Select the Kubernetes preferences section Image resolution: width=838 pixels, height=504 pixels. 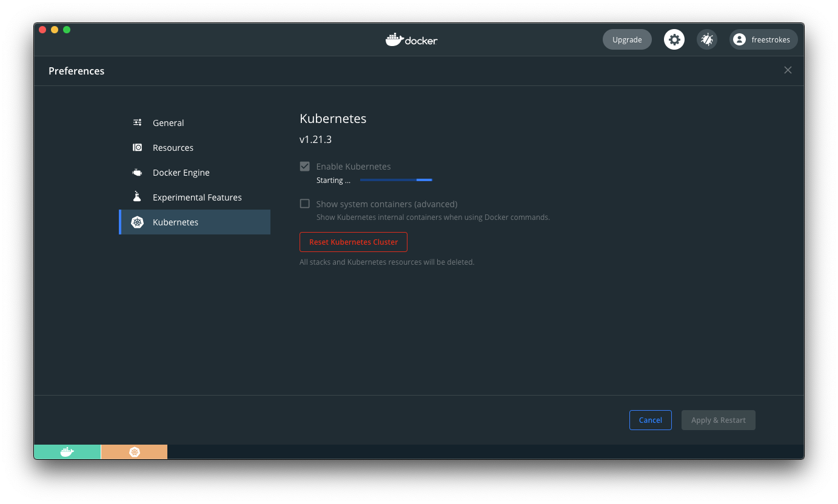(x=195, y=222)
